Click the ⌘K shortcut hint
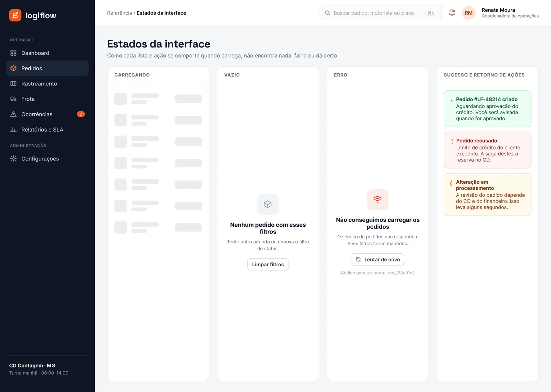Viewport: 551px width, 392px height. [431, 13]
